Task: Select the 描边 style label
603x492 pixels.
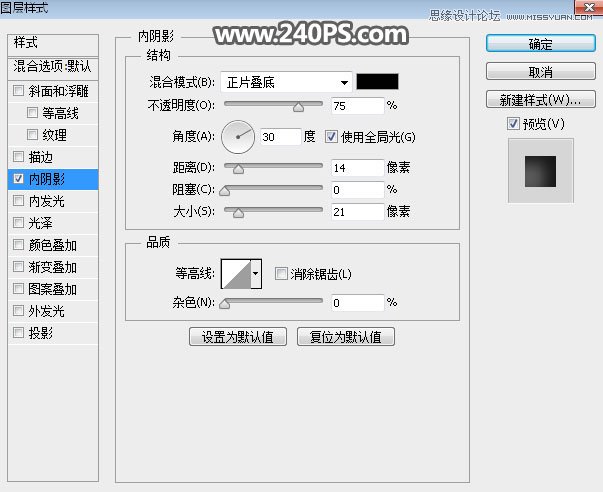Action: 40,157
